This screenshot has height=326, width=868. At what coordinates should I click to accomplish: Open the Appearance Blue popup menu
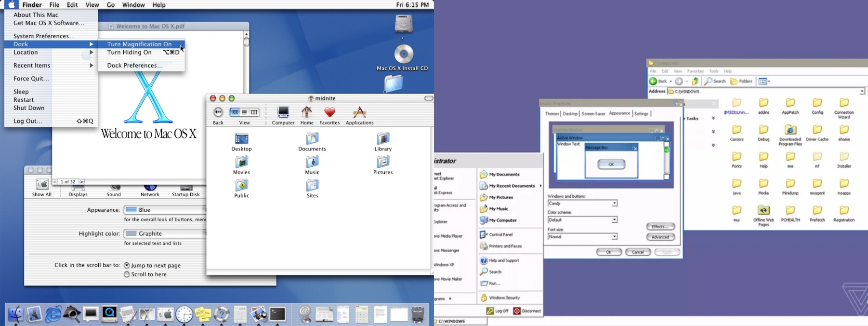click(x=165, y=210)
